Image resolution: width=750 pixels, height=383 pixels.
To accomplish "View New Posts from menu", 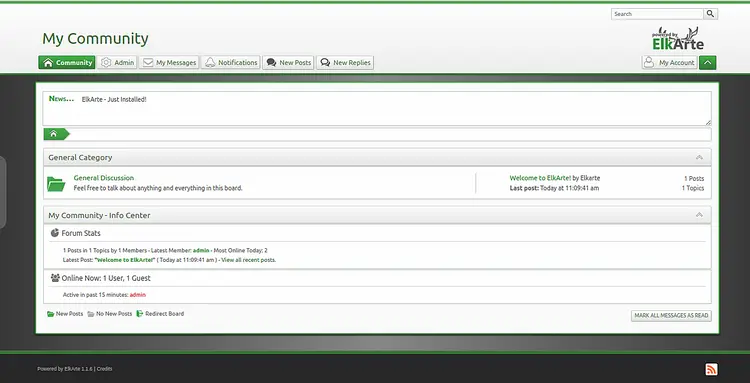I will [x=288, y=63].
